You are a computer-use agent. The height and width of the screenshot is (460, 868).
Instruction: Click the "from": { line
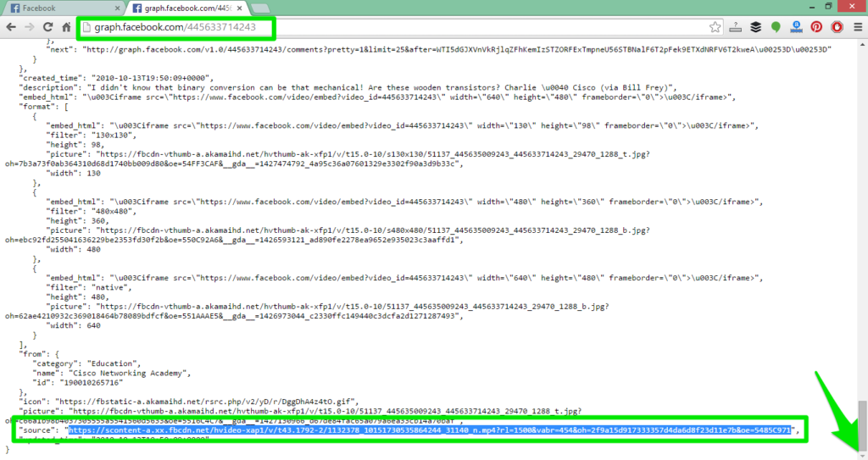coord(39,354)
